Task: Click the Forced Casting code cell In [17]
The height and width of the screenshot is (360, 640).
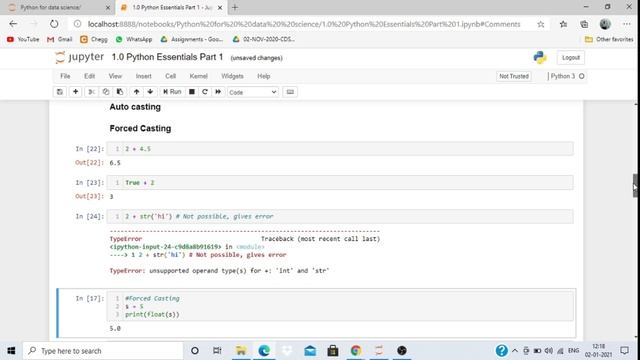Action: (x=340, y=307)
